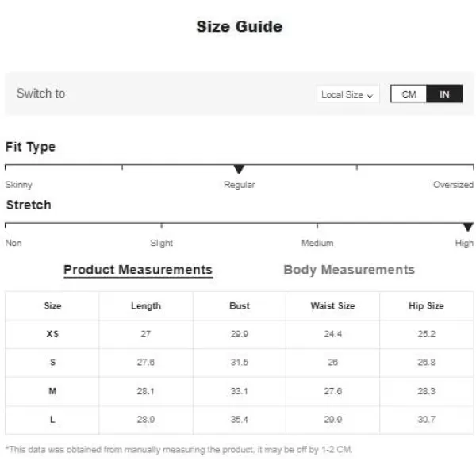
Task: Click the Length column header
Action: [146, 305]
